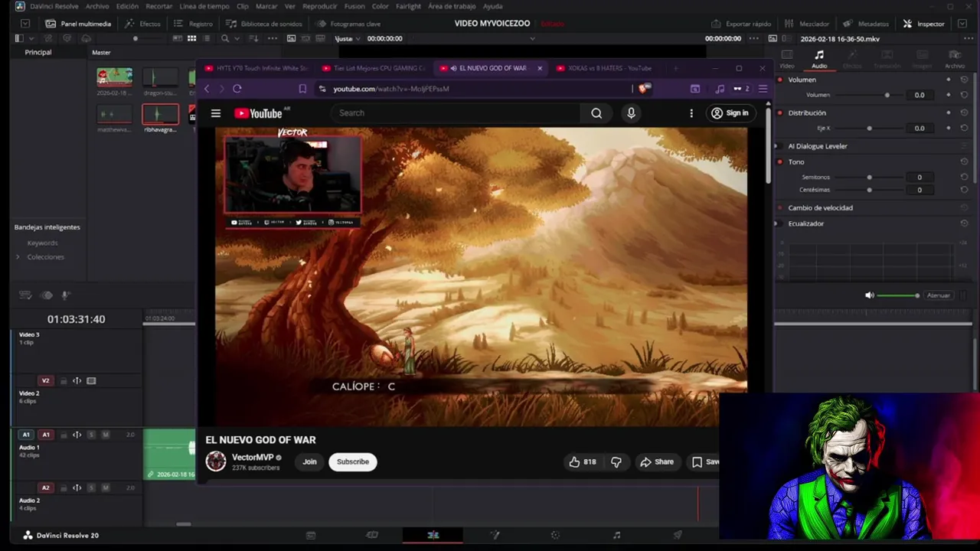
Task: Select the ribhavagra audio clip thumbnail
Action: pyautogui.click(x=160, y=114)
